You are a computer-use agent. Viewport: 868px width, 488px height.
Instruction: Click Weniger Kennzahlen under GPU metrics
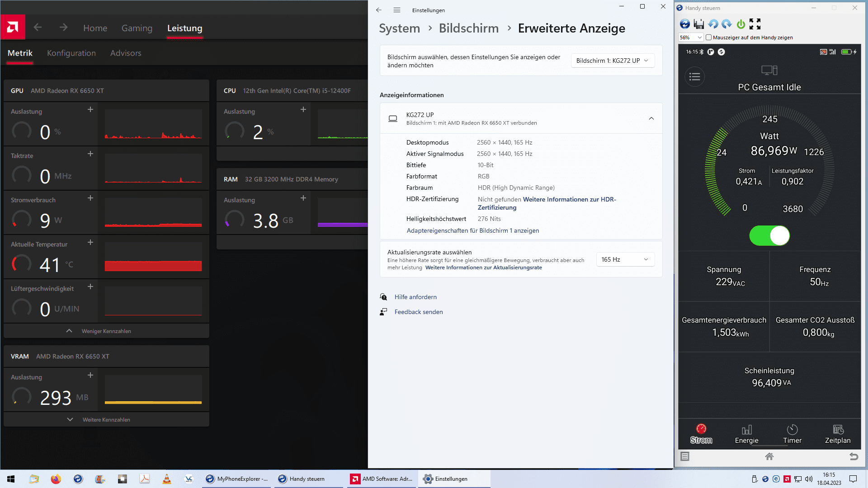pyautogui.click(x=106, y=331)
